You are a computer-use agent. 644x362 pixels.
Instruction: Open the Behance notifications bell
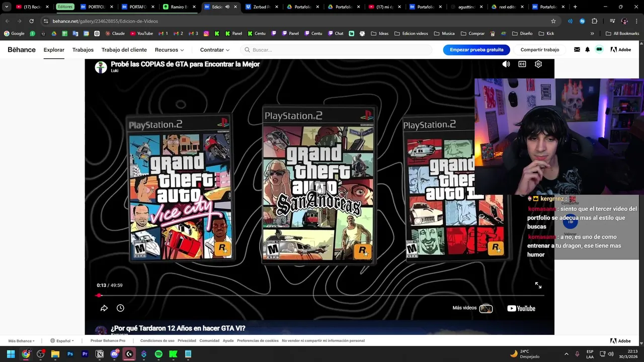[x=587, y=50]
